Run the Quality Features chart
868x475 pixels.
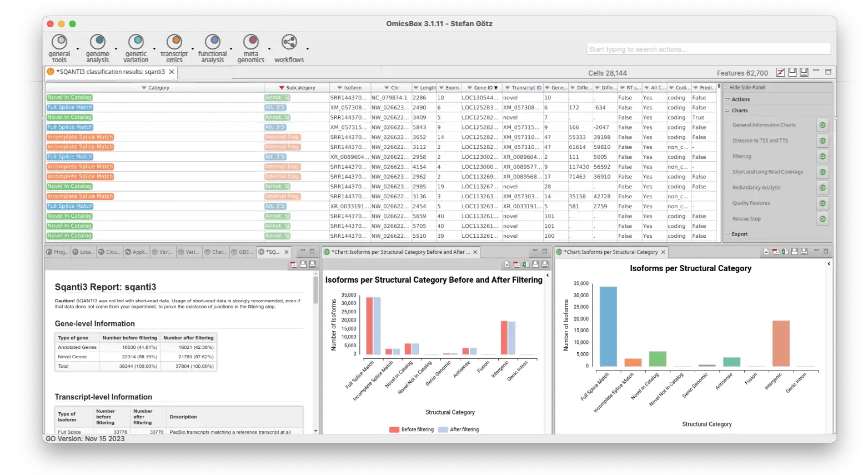pyautogui.click(x=822, y=203)
